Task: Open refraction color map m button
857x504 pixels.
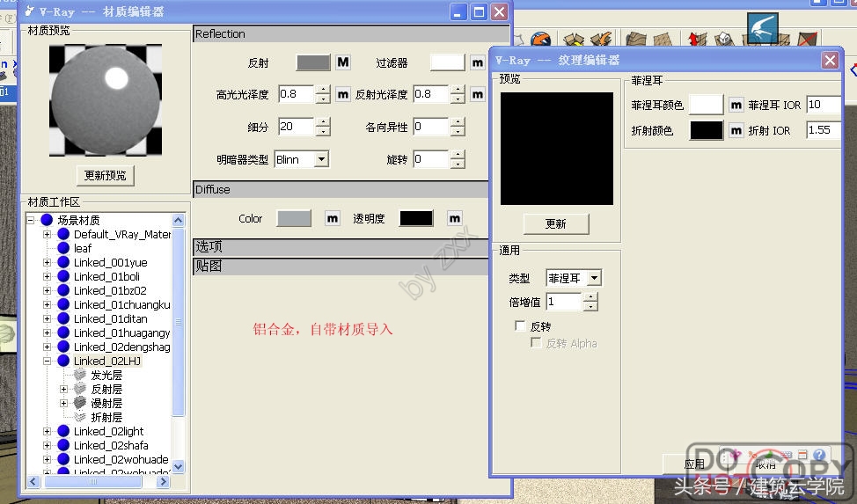Action: point(736,130)
